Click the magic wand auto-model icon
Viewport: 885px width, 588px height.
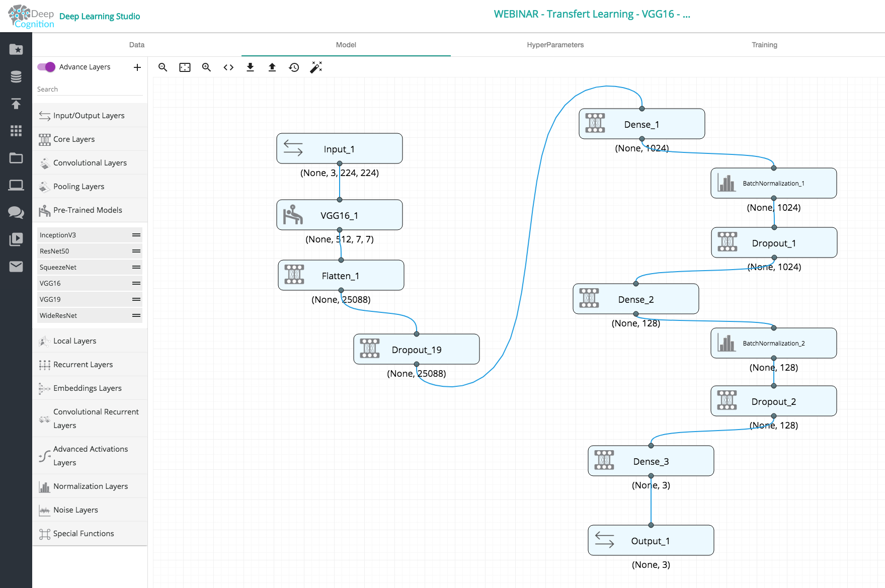tap(316, 67)
